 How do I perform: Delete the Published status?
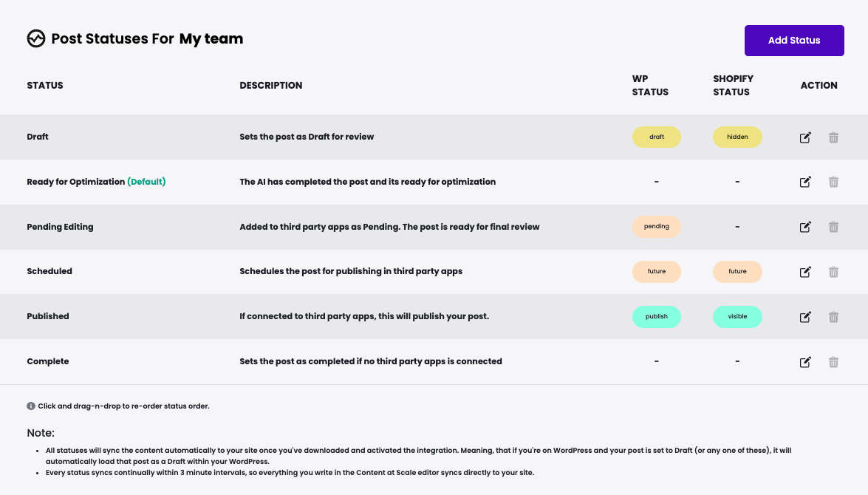833,317
